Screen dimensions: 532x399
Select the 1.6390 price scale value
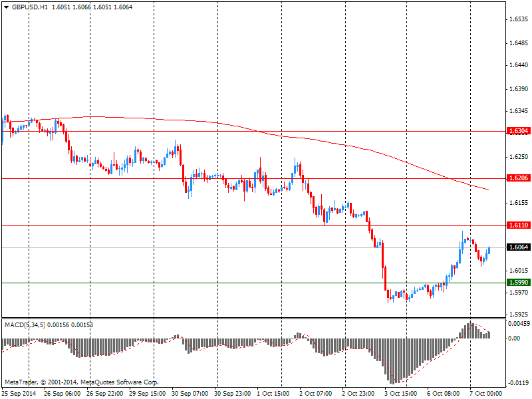(519, 89)
